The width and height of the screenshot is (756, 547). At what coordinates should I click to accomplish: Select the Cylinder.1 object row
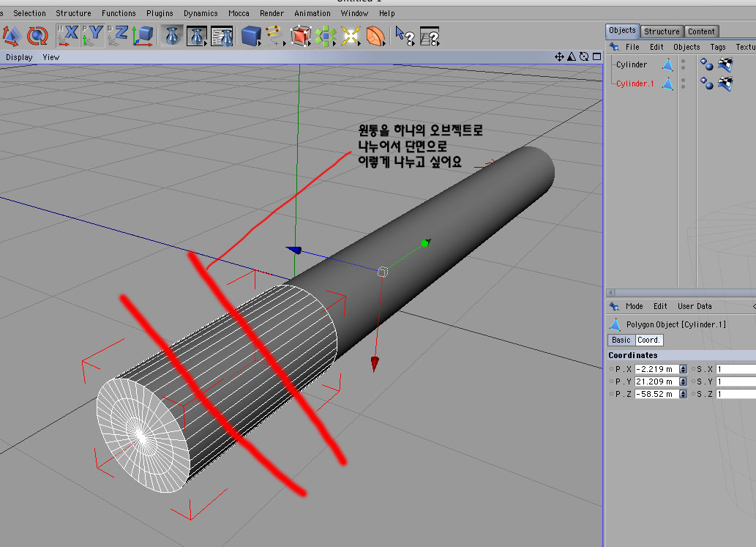[635, 83]
